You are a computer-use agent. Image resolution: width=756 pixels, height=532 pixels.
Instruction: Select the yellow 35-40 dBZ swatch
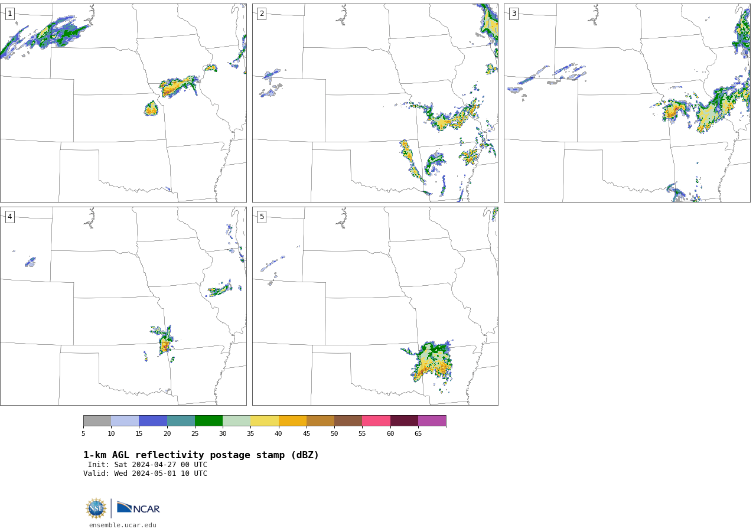pyautogui.click(x=265, y=420)
